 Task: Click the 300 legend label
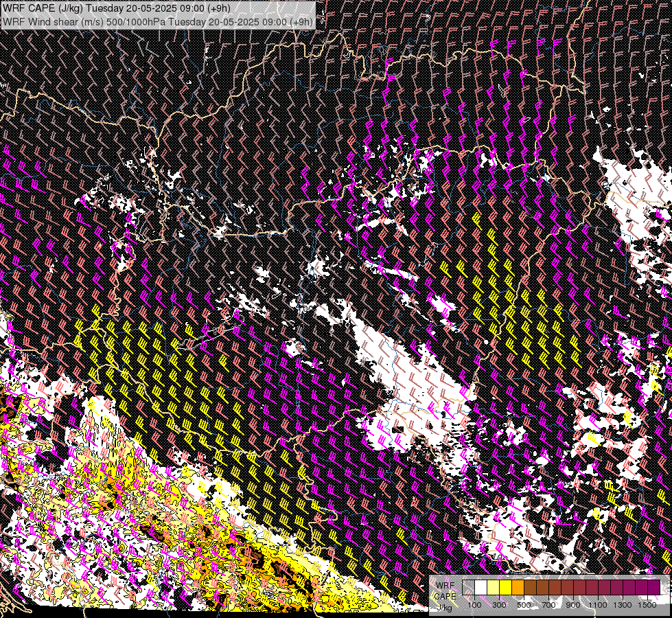coord(499,605)
